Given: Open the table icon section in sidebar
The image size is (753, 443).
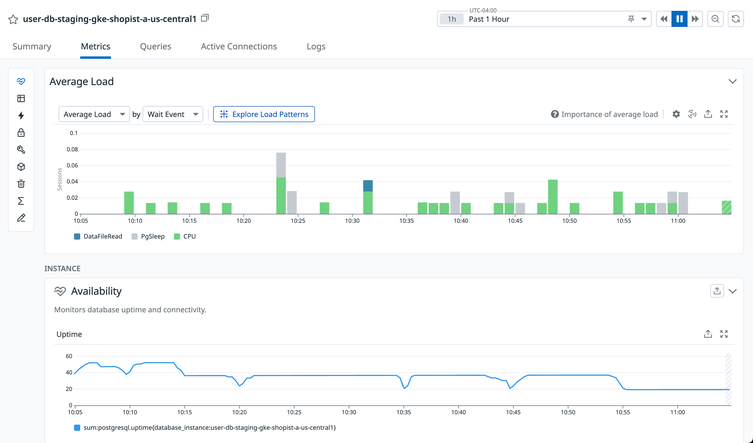Looking at the screenshot, I should click(x=21, y=99).
